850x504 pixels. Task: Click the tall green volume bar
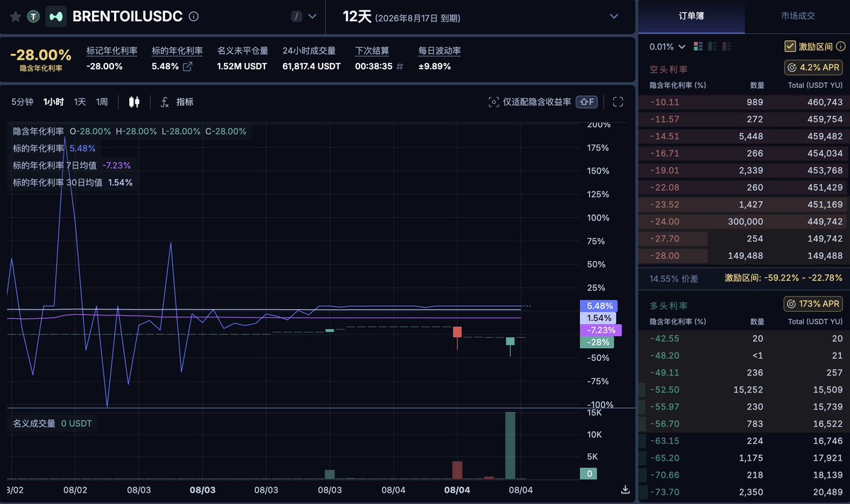click(510, 445)
